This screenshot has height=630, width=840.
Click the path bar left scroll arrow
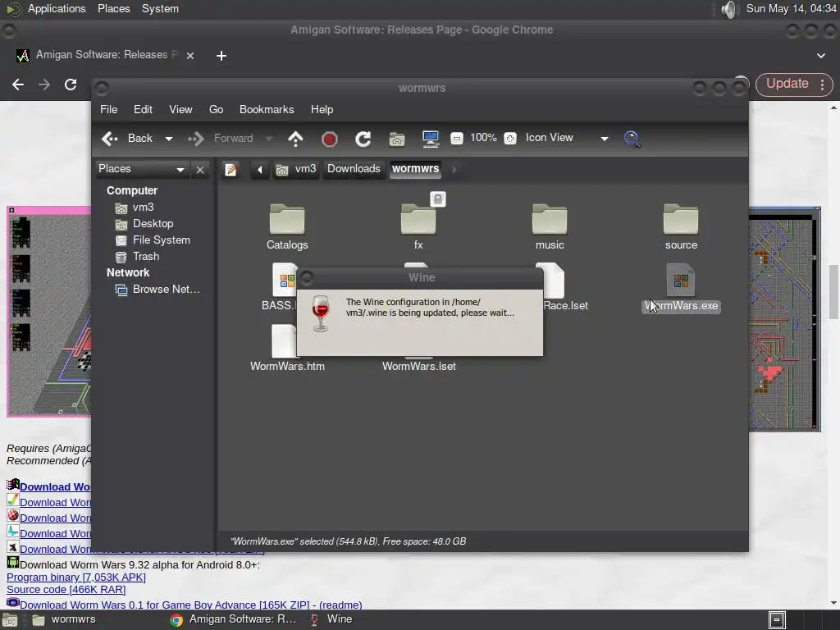pos(260,170)
